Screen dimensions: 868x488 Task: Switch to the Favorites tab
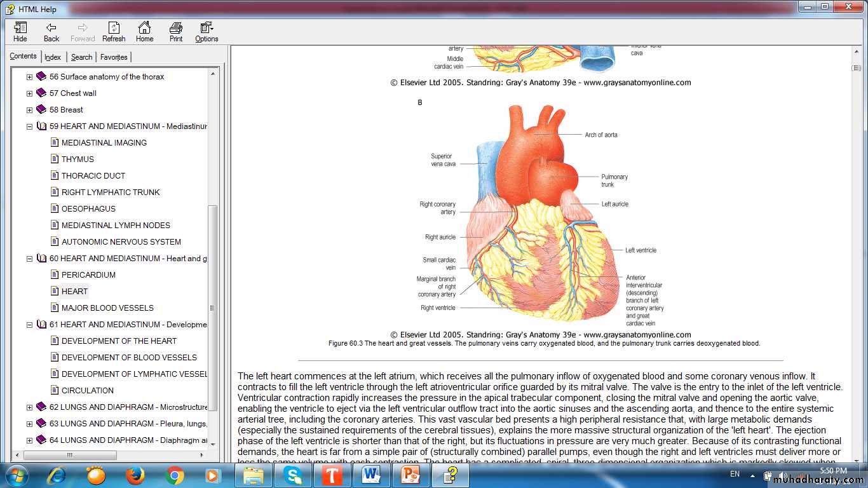(114, 57)
